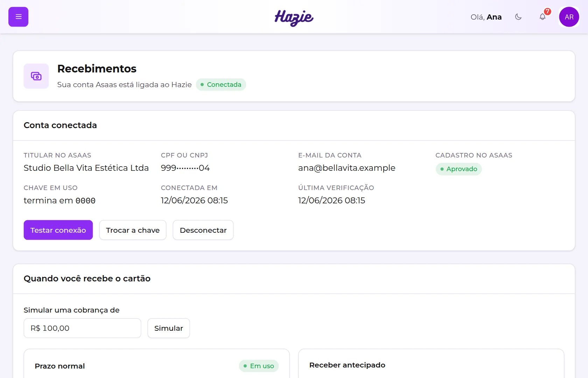The height and width of the screenshot is (378, 588).
Task: Select the Receber antecipado card
Action: point(431,364)
